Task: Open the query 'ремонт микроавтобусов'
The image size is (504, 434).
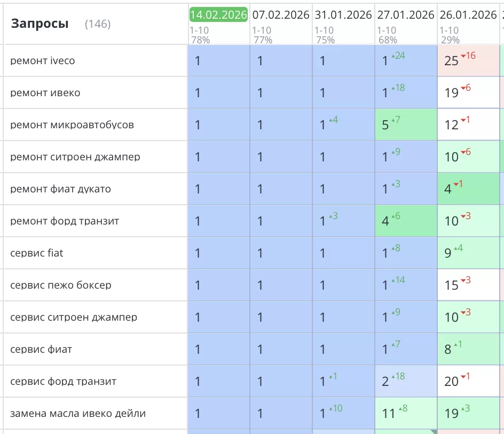Action: (x=72, y=125)
